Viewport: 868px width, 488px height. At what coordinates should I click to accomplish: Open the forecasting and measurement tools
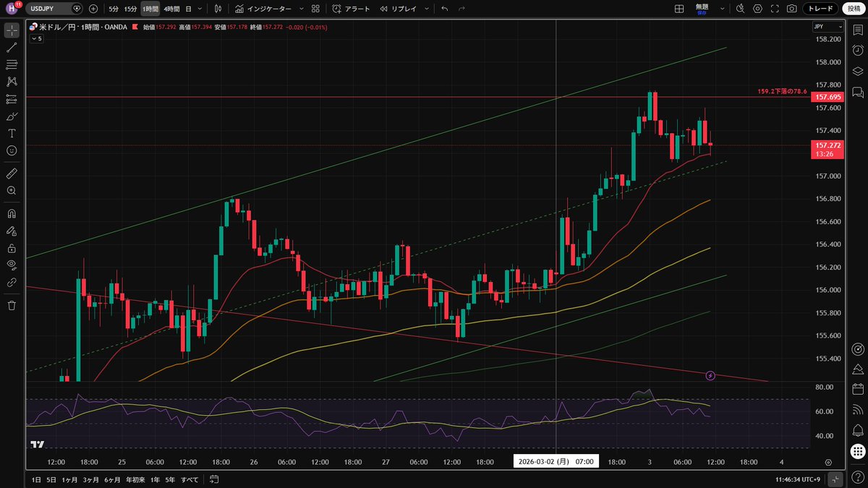click(x=12, y=99)
